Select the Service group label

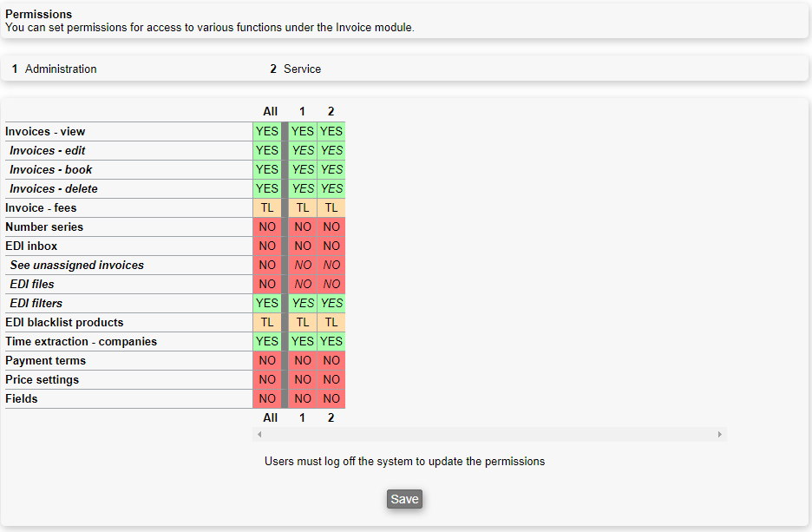[302, 69]
